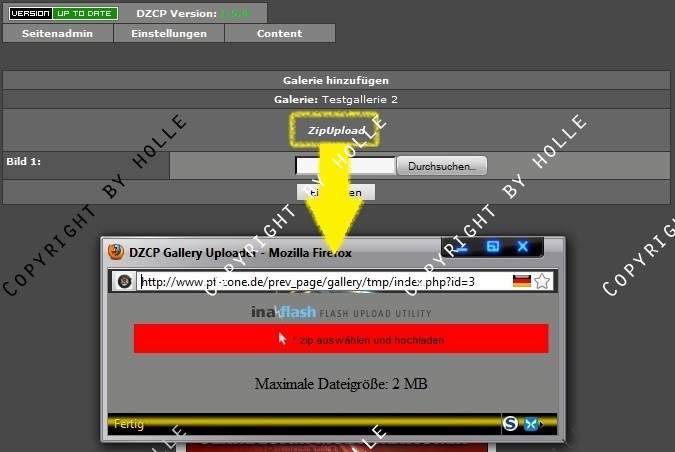Image resolution: width=675 pixels, height=452 pixels.
Task: Click red zip auswählen und hochladen bar
Action: [x=341, y=339]
